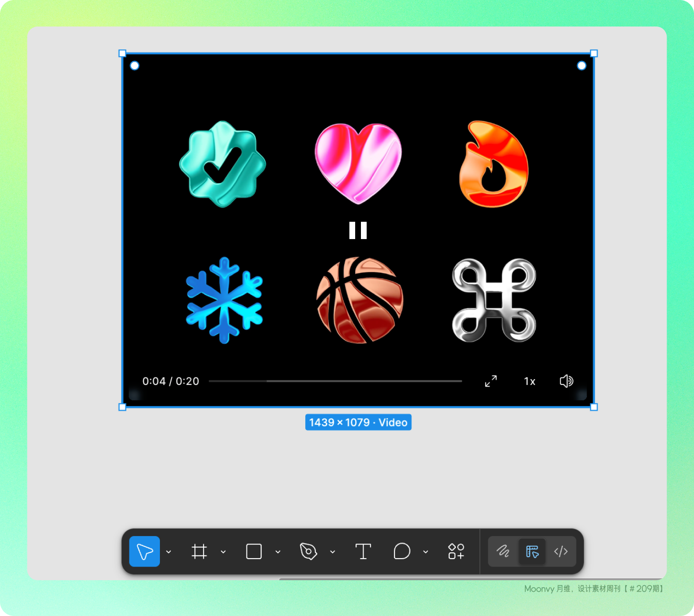Select the Move tool in the toolbar

pyautogui.click(x=144, y=551)
